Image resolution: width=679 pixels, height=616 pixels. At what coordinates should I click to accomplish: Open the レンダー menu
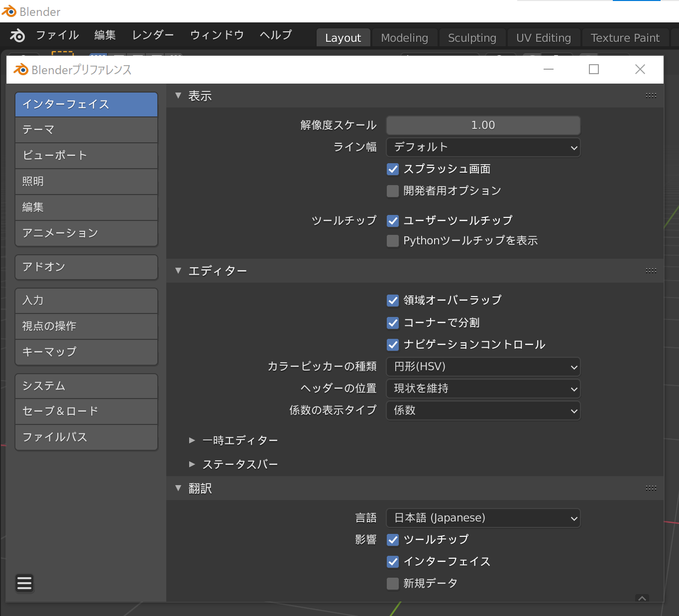tap(153, 35)
